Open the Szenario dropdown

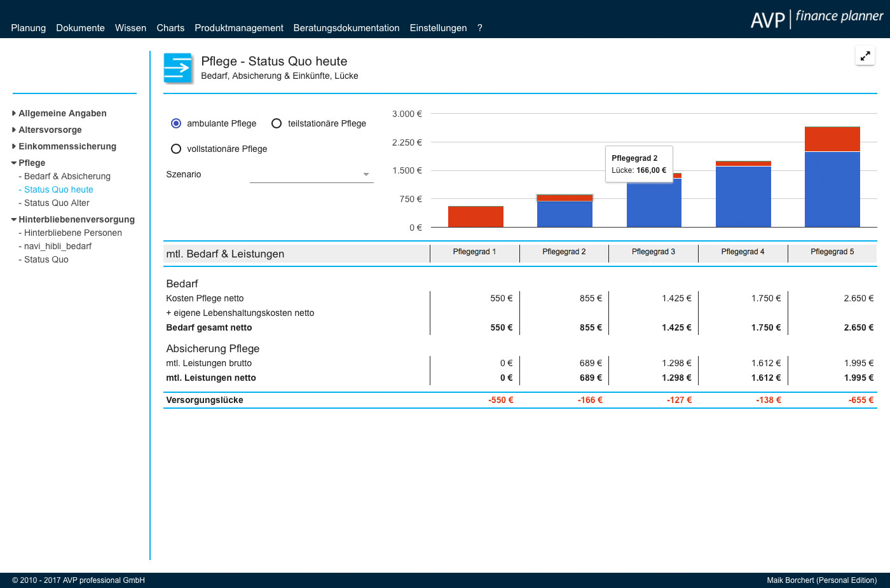(311, 174)
